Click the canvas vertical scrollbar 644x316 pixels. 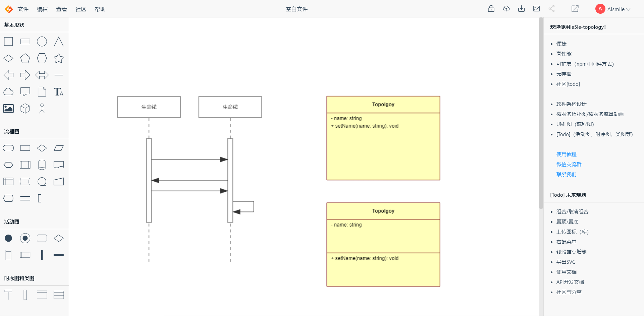click(541, 113)
